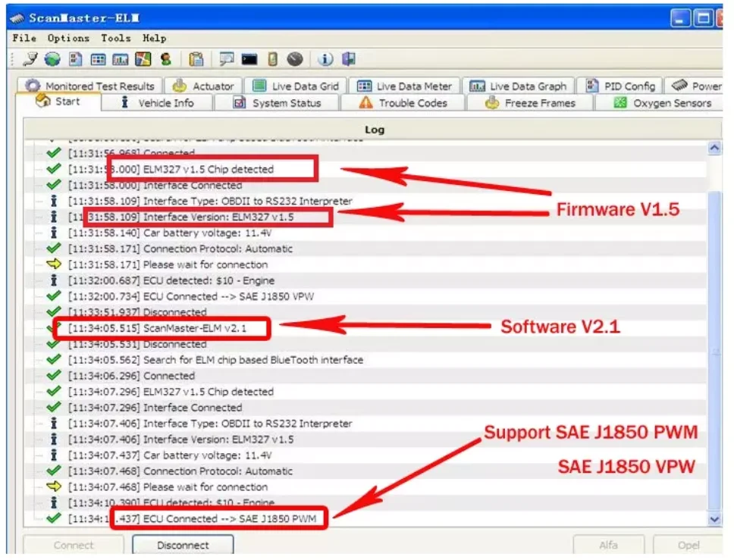Click the magnifier screen toolbar icon
The image size is (734, 560).
click(227, 59)
